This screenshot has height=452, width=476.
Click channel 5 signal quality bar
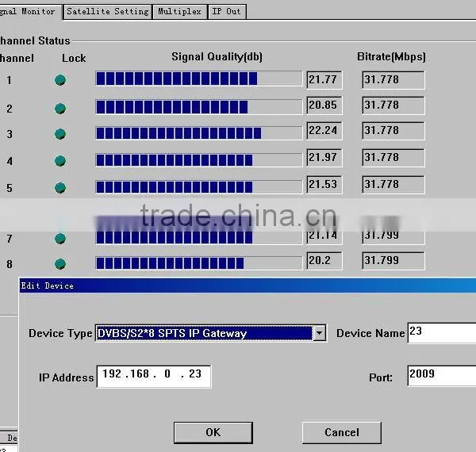coord(199,187)
